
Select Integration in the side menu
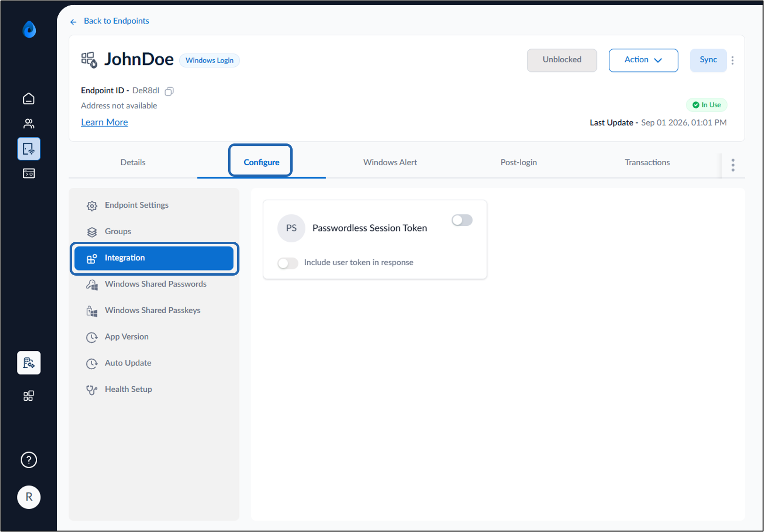tap(154, 258)
